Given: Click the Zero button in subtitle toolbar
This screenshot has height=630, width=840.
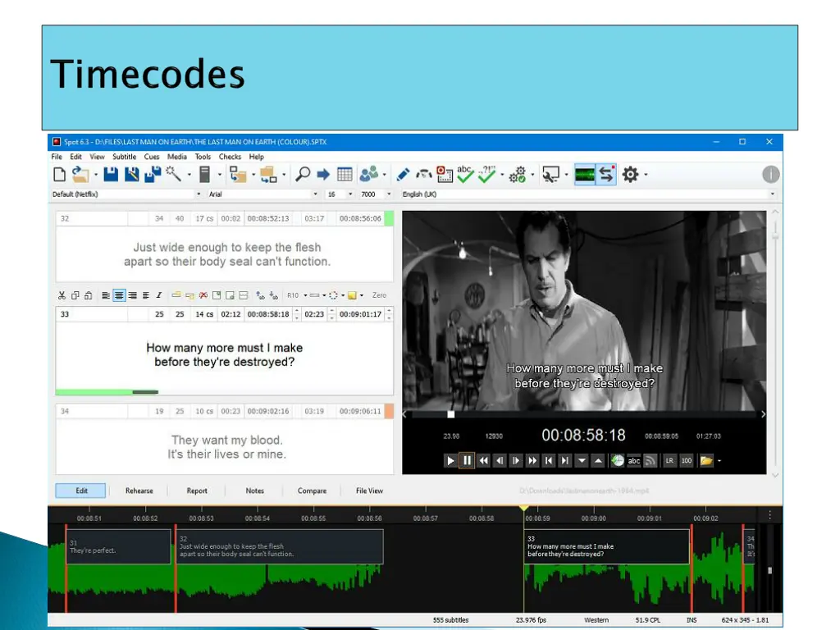Looking at the screenshot, I should 379,295.
